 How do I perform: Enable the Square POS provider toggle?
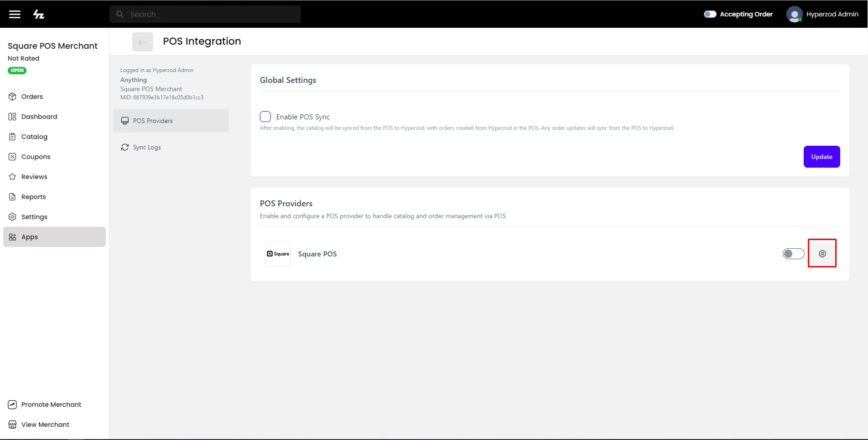793,254
